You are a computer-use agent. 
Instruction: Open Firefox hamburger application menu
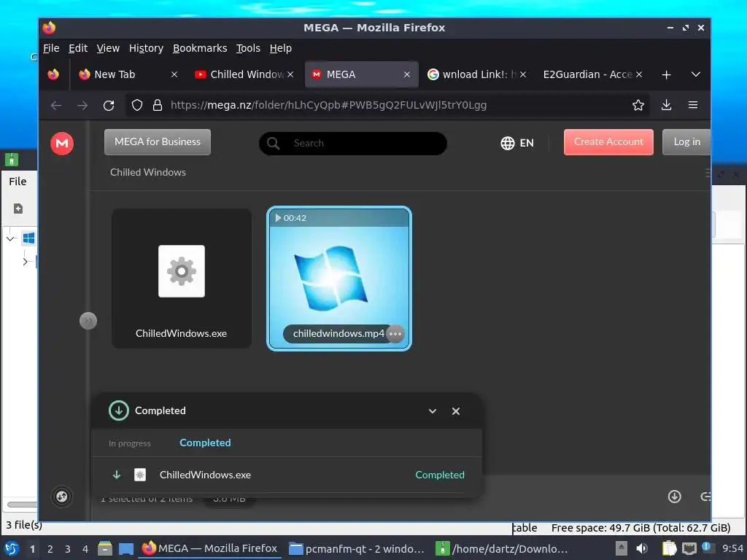[x=693, y=105]
